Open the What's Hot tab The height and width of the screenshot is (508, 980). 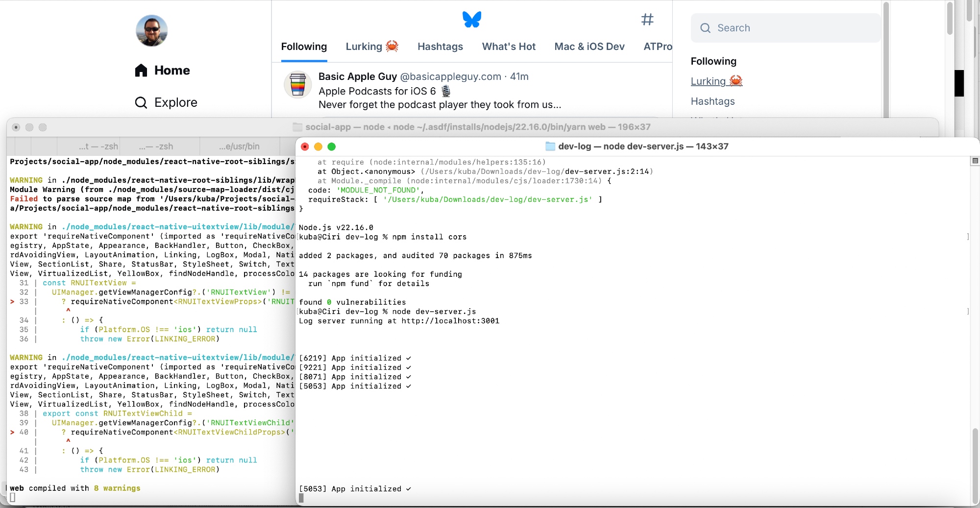tap(509, 47)
